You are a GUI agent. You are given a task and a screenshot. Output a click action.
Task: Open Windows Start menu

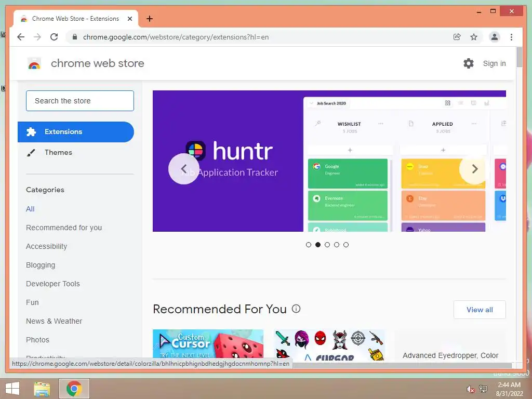[12, 389]
